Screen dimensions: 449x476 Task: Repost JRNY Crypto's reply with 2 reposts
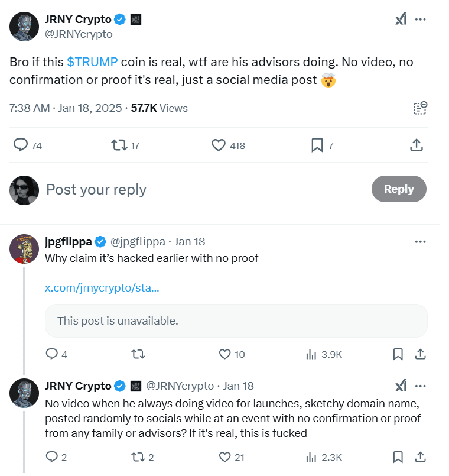click(137, 456)
